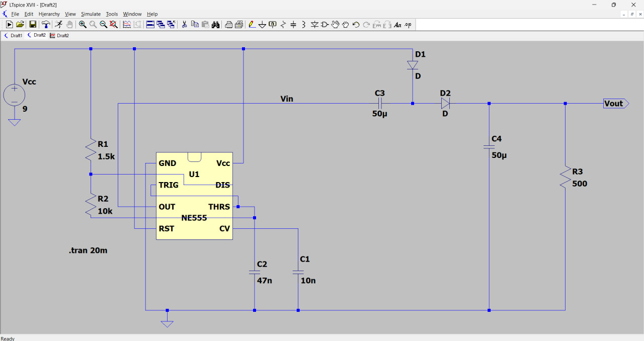Screen dimensions: 644x341
Task: Click the Vin net label
Action: [287, 99]
